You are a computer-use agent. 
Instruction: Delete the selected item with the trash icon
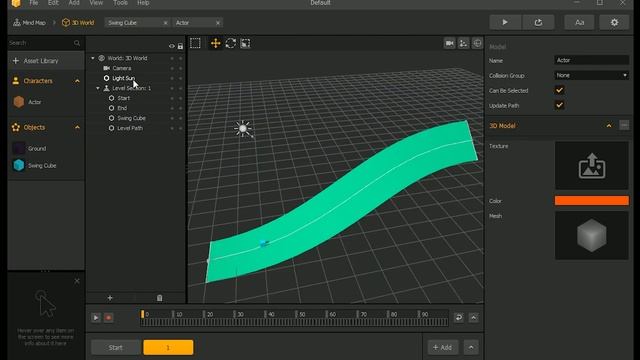(160, 298)
